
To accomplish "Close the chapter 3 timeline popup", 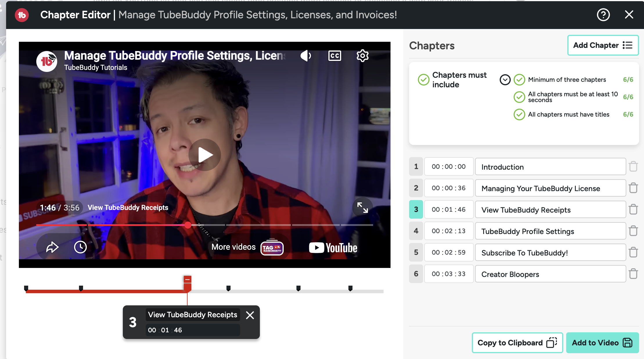I will pyautogui.click(x=250, y=315).
